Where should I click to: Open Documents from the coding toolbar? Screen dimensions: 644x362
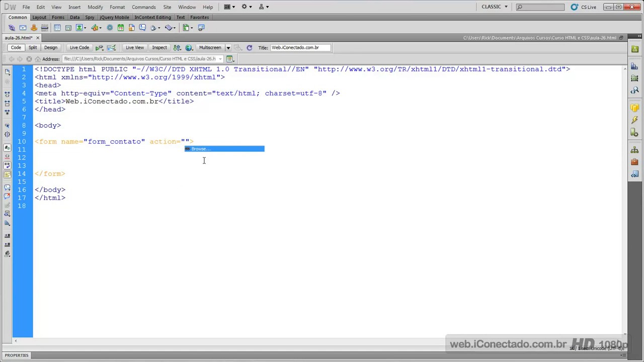click(x=7, y=72)
